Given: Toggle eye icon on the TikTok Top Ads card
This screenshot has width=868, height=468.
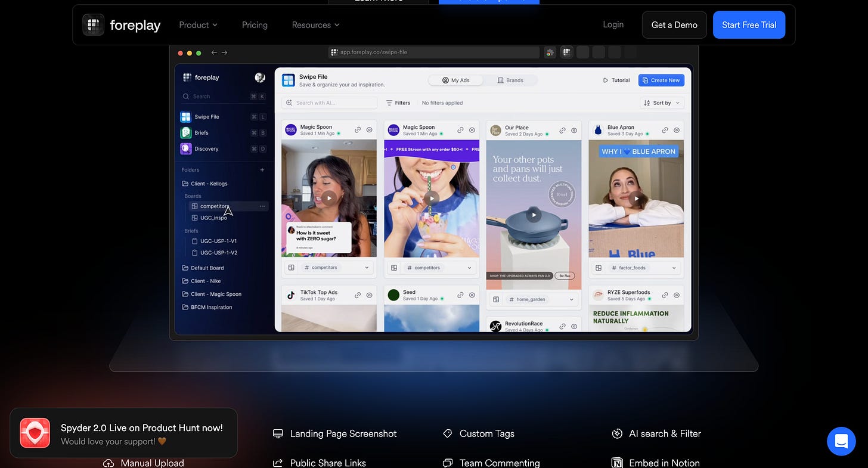Looking at the screenshot, I should tap(370, 295).
